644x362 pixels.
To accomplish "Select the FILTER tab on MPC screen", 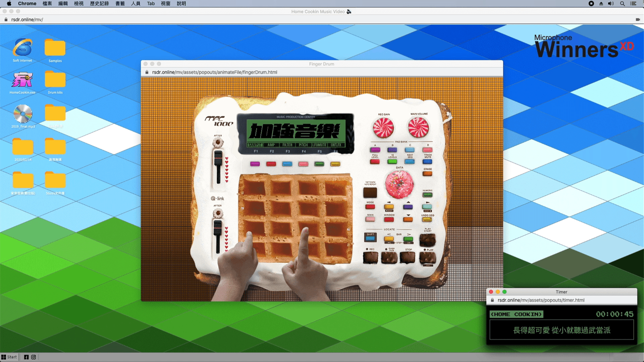I will 287,145.
